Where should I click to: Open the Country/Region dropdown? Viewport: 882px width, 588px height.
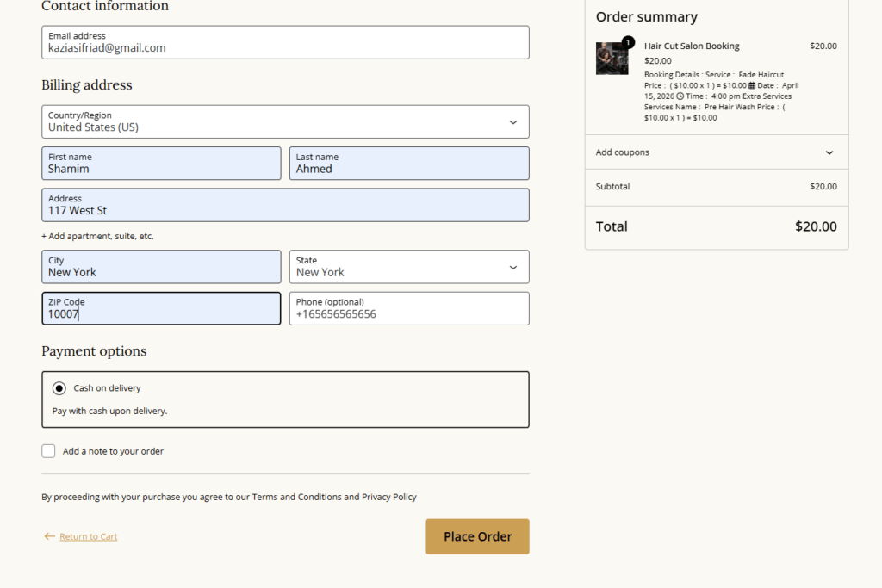coord(285,121)
